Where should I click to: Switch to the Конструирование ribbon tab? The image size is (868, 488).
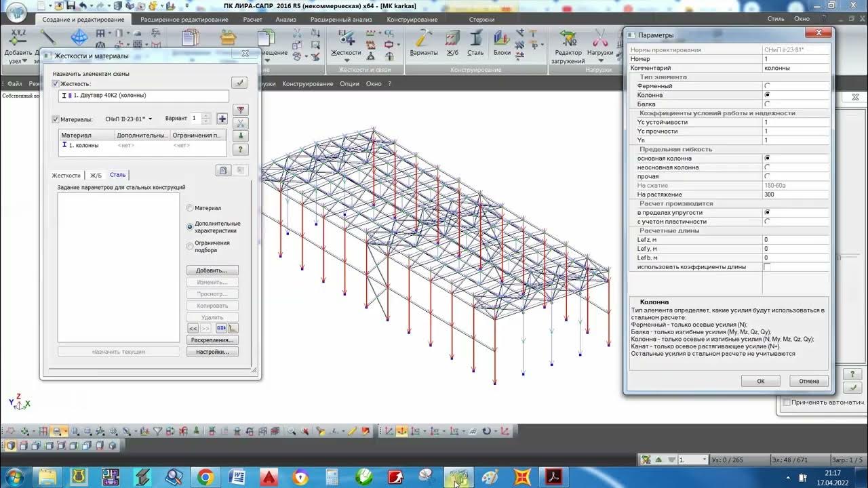tap(412, 20)
